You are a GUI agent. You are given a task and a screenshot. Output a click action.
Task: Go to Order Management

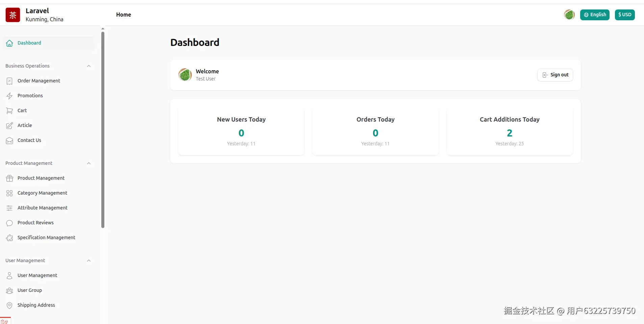pyautogui.click(x=49, y=81)
